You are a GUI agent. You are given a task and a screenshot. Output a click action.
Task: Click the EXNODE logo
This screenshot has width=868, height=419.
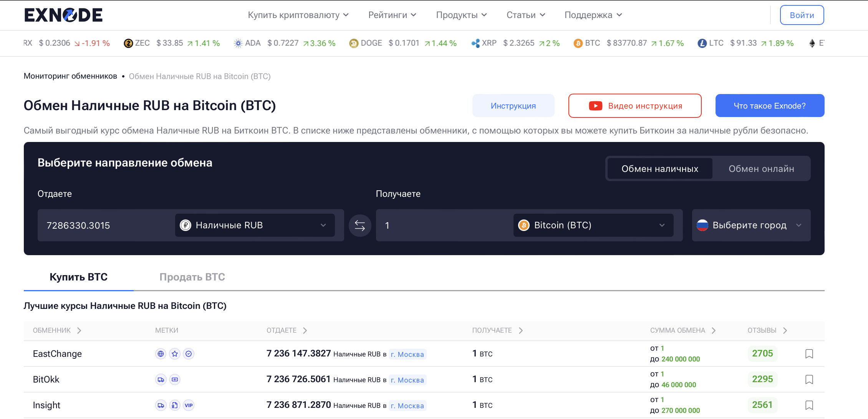click(63, 15)
